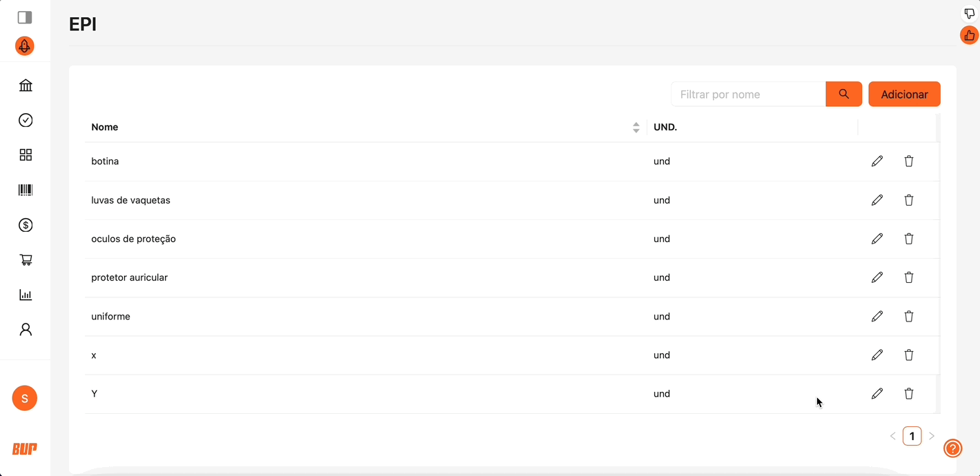The width and height of the screenshot is (980, 476).
Task: Open the S user avatar menu
Action: click(25, 398)
